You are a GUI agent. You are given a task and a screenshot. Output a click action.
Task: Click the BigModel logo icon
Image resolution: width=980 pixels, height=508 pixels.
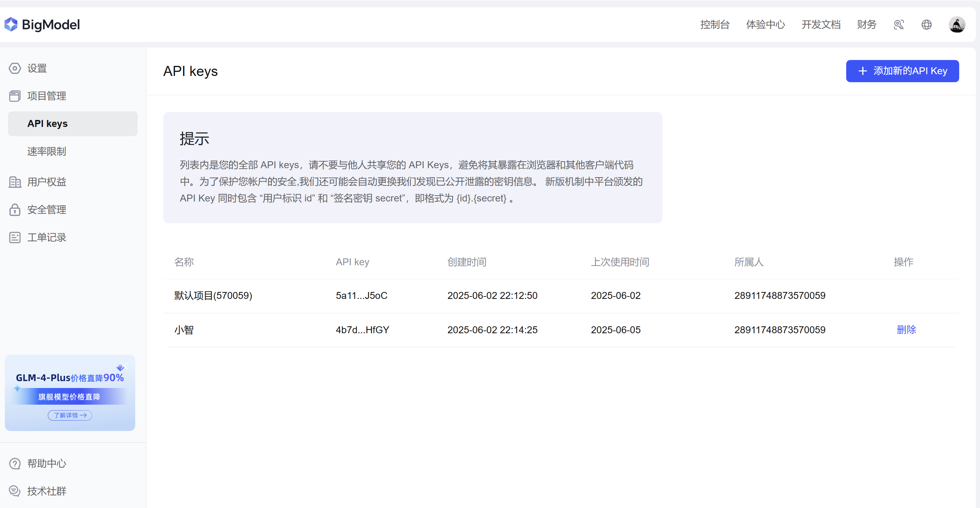[11, 24]
